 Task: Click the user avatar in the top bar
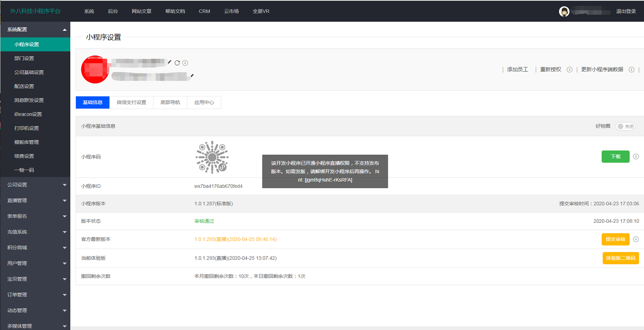(x=564, y=11)
